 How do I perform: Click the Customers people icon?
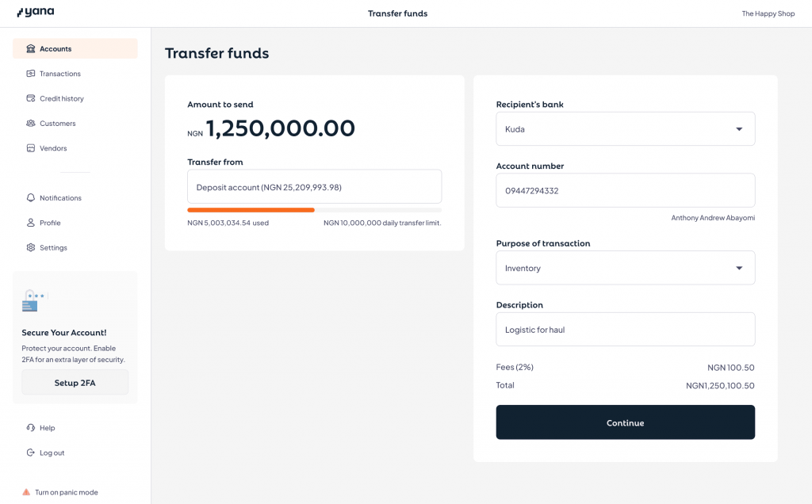(31, 123)
